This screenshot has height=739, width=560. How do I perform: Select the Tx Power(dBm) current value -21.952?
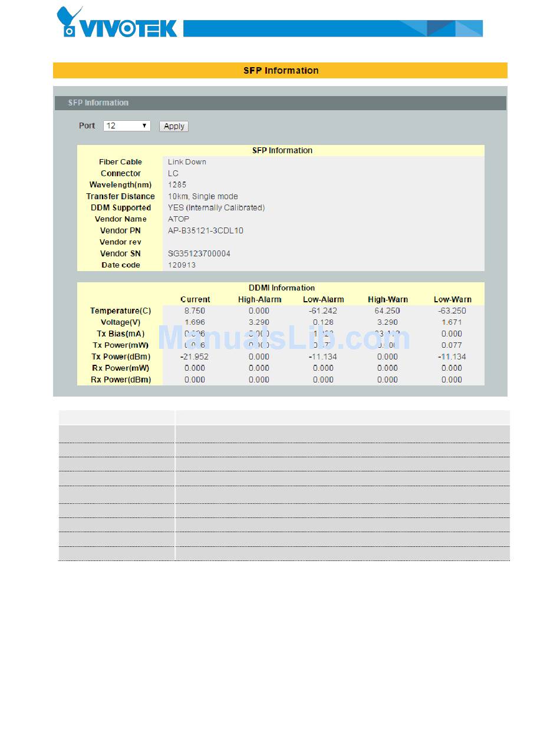(x=195, y=357)
